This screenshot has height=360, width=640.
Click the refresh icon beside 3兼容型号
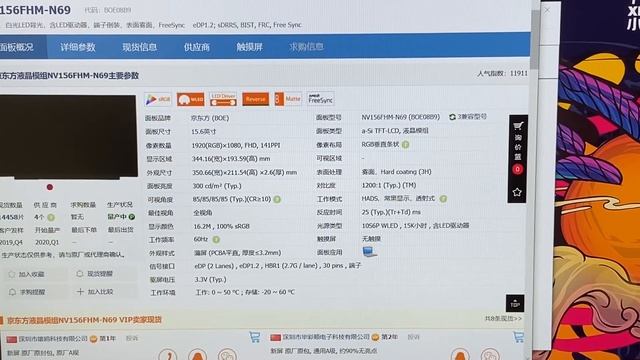[x=452, y=117]
